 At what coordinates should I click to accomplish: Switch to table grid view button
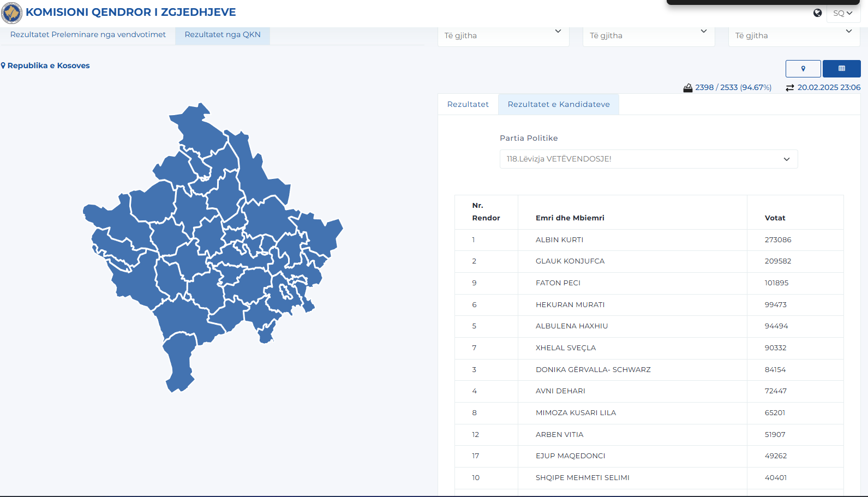841,69
